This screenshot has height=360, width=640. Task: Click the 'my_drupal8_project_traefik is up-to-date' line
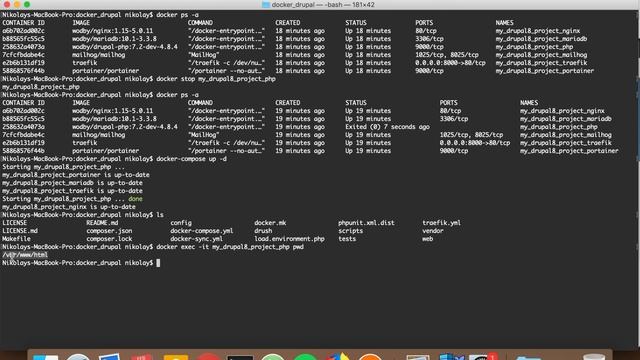tap(72, 191)
